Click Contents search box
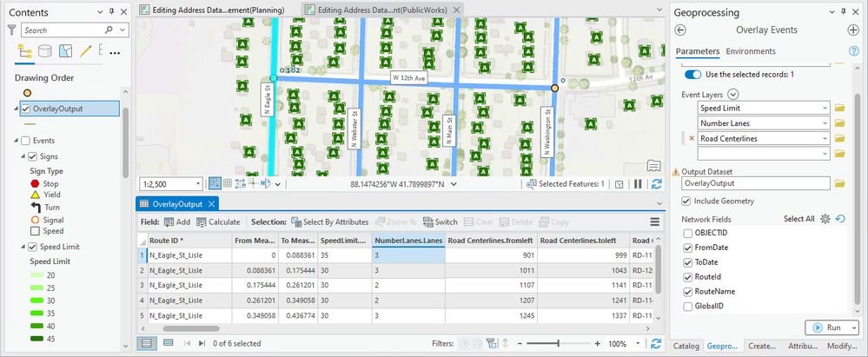This screenshot has height=357, width=868. [x=75, y=30]
